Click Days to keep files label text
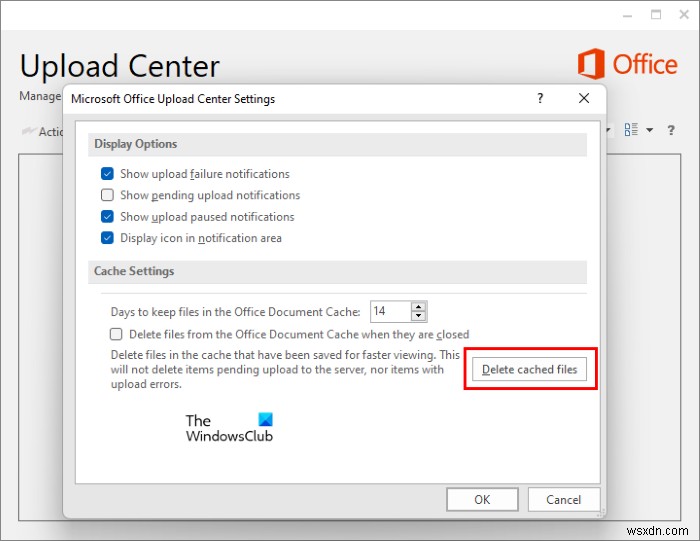This screenshot has height=541, width=700. [235, 312]
